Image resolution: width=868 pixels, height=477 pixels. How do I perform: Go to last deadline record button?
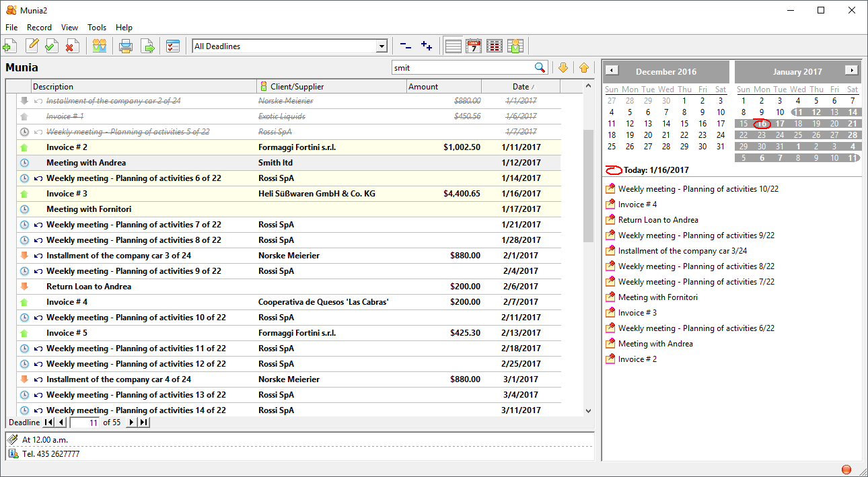coord(144,423)
